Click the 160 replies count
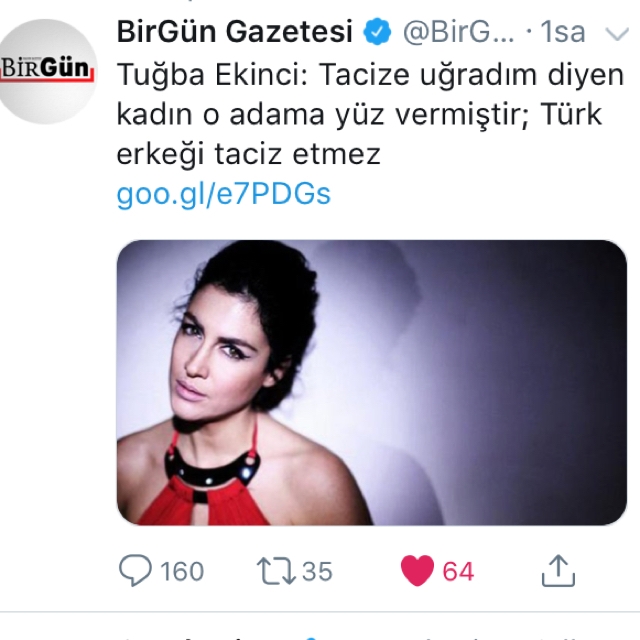The height and width of the screenshot is (640, 640). (x=182, y=571)
